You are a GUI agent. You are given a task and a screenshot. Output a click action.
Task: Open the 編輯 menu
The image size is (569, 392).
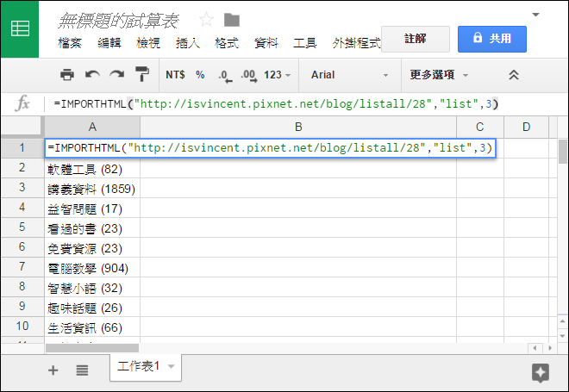[x=109, y=43]
